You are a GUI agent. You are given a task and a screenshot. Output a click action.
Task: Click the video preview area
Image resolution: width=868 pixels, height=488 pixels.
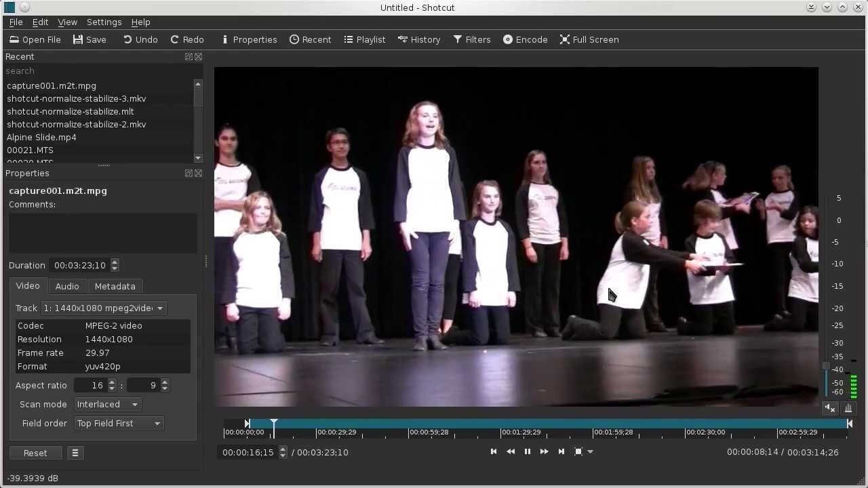click(516, 237)
